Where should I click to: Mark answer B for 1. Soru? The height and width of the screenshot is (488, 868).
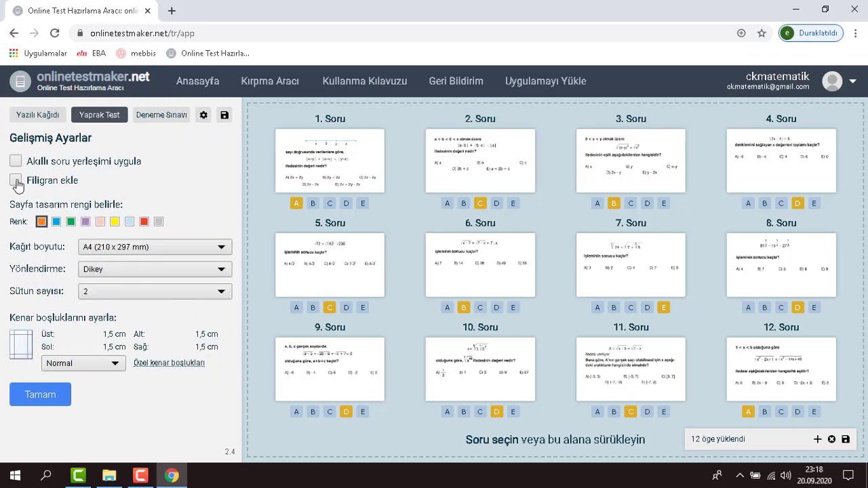coord(313,203)
